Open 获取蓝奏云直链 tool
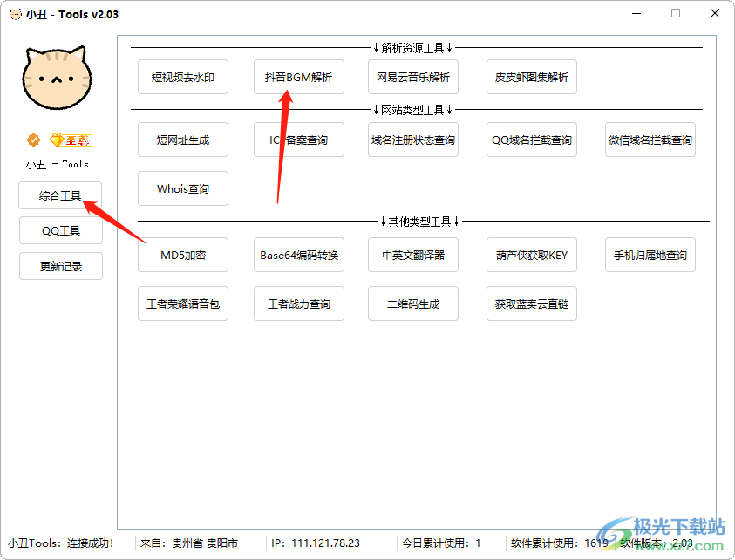Viewport: 735px width, 560px height. pos(532,304)
